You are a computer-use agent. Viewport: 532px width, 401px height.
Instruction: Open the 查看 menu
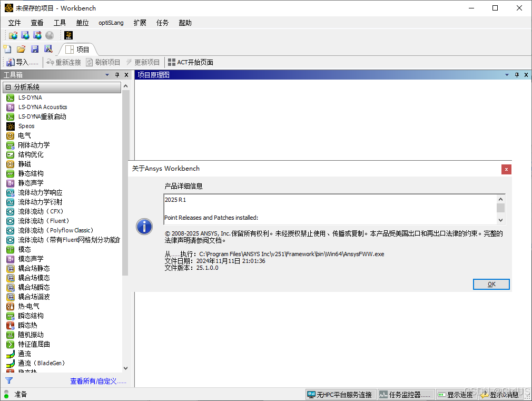pos(37,23)
